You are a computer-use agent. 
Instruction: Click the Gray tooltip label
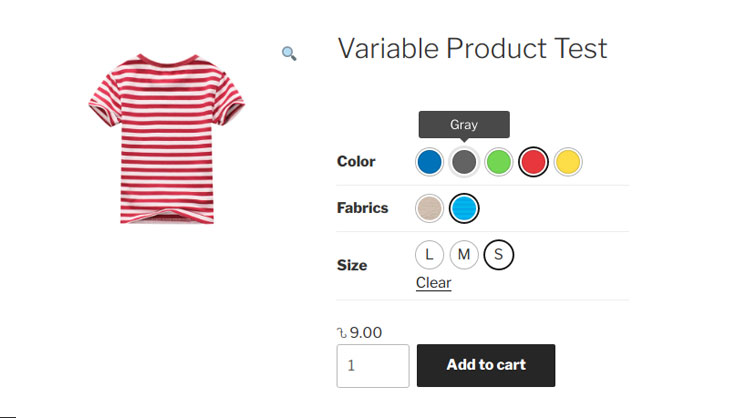coord(464,125)
